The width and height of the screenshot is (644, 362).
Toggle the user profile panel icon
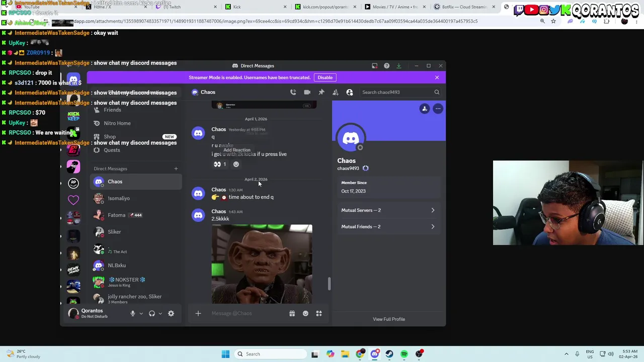point(350,92)
